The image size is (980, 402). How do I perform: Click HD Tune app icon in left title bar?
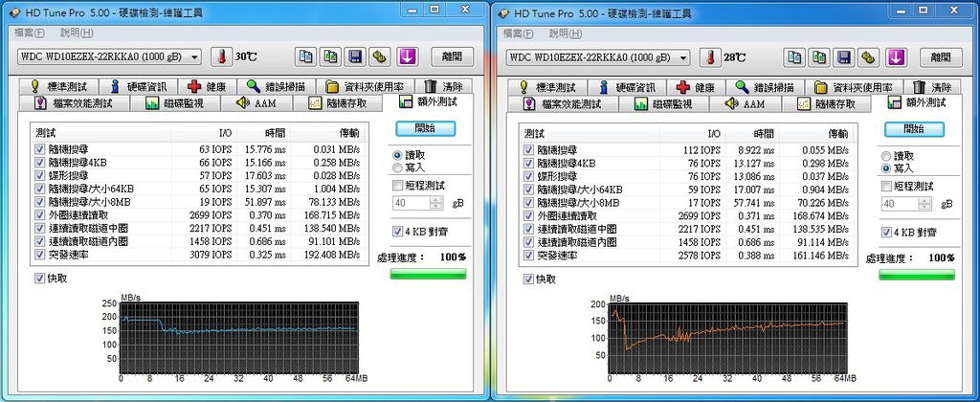[x=13, y=12]
